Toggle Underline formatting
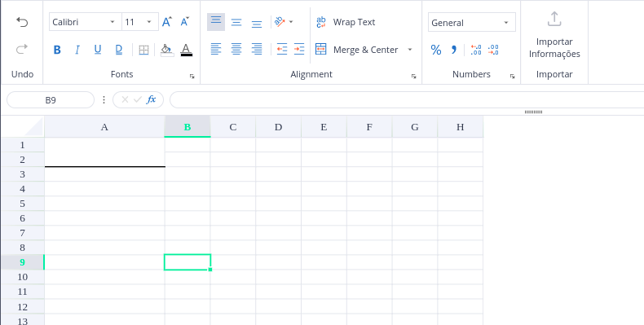The height and width of the screenshot is (325, 644). (x=97, y=50)
